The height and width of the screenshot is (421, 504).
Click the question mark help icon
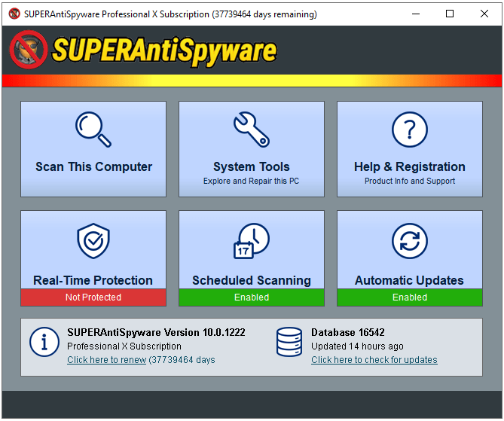410,130
